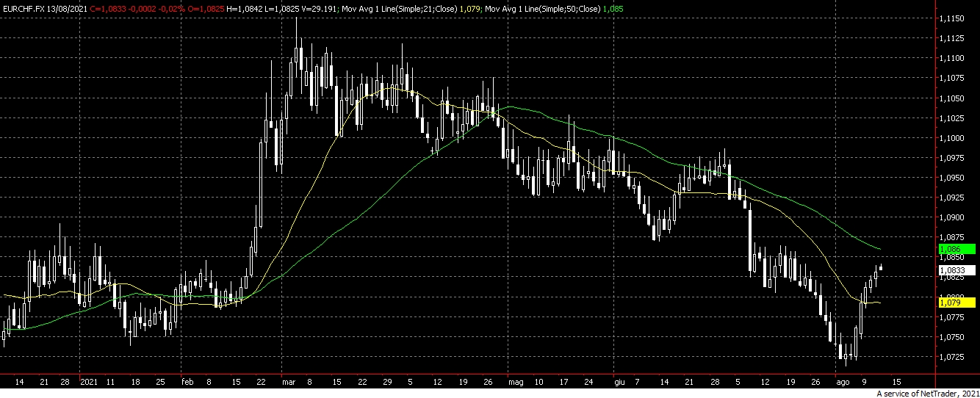Click the 11 date axis label

111,383
